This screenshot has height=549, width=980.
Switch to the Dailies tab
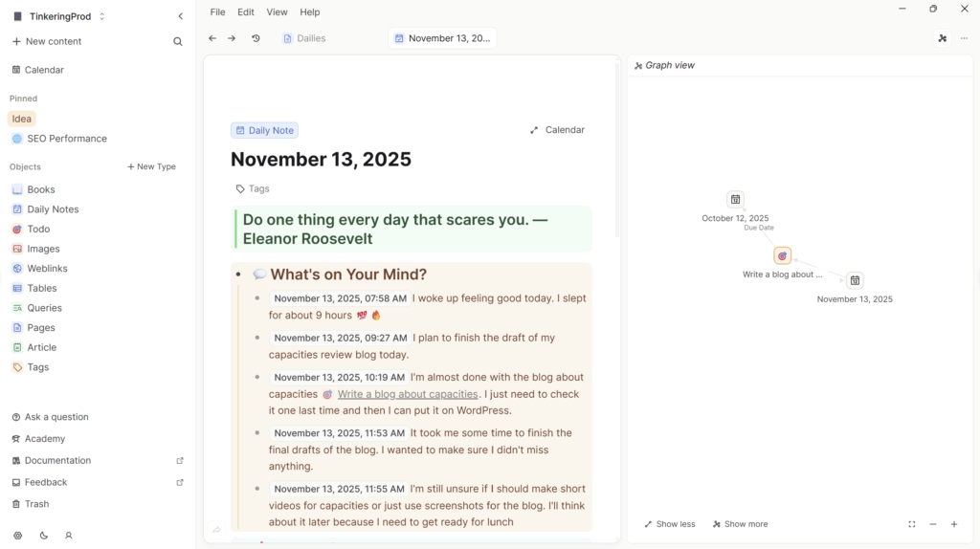pos(304,38)
